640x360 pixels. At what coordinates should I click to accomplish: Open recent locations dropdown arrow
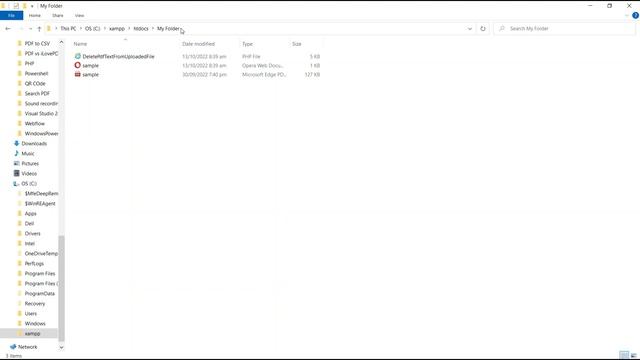(31, 29)
